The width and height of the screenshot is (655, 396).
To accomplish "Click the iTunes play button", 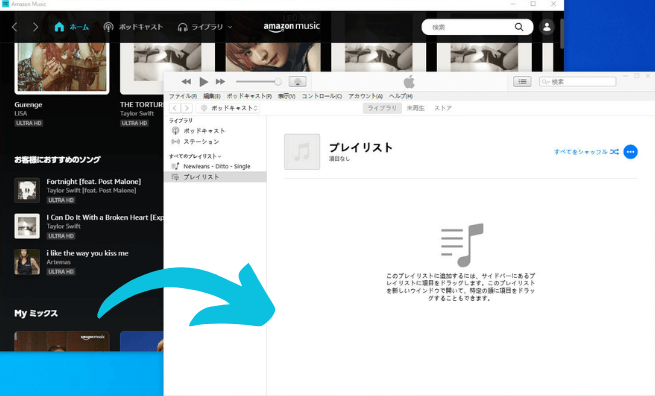I will 203,81.
